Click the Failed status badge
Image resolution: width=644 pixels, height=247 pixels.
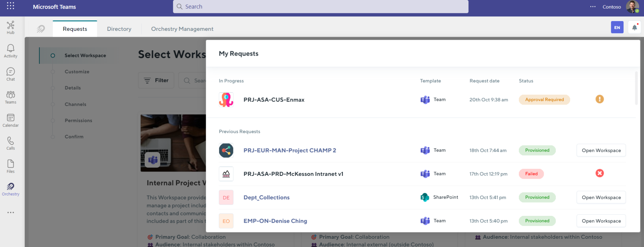(531, 174)
